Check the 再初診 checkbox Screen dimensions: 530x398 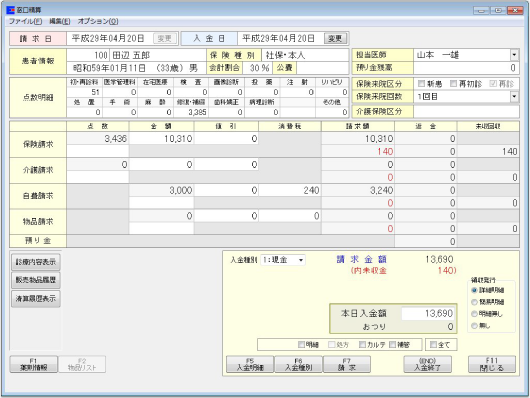[454, 84]
